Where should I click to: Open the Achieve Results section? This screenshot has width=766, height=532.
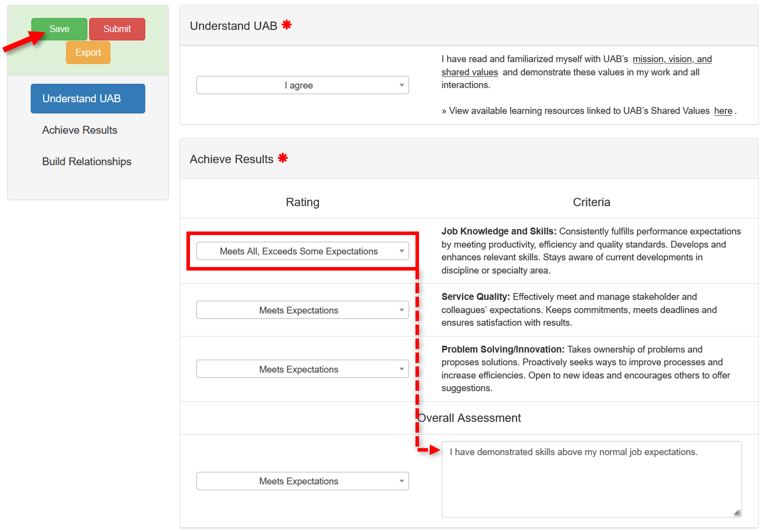coord(79,130)
